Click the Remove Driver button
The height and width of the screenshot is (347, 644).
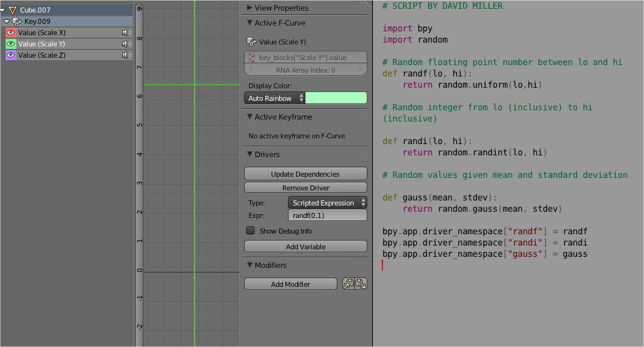click(x=305, y=187)
